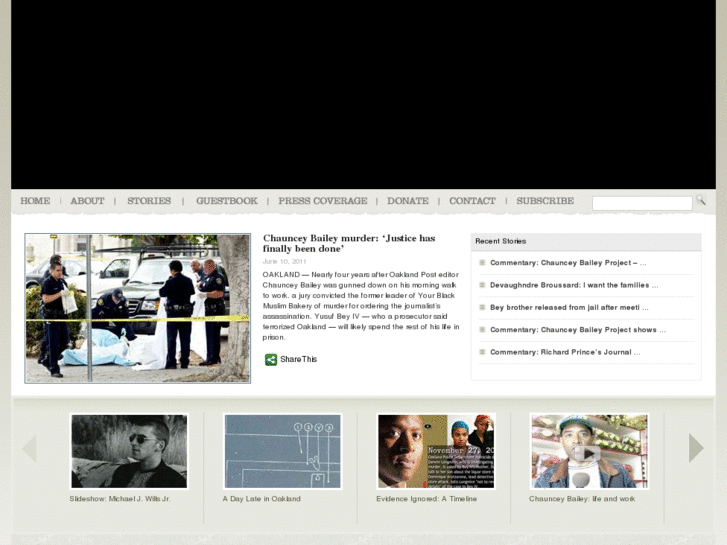
Task: Advance carousel with the right arrow
Action: [696, 448]
